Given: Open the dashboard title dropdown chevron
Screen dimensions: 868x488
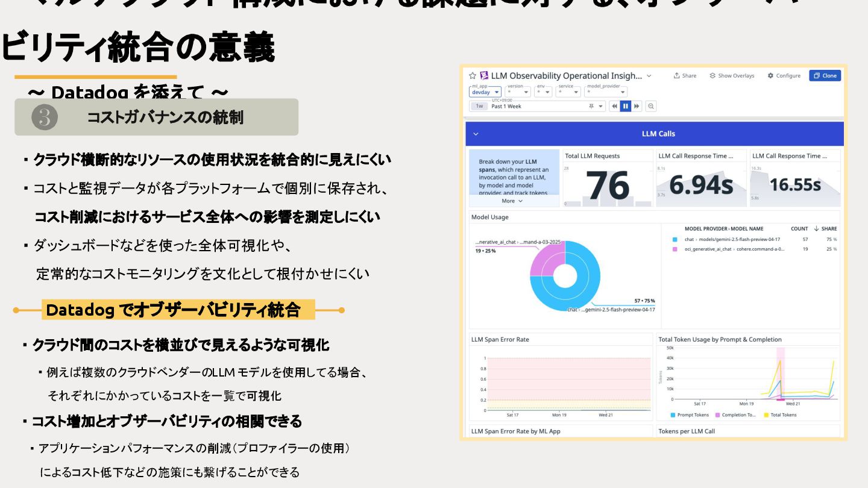Looking at the screenshot, I should 649,76.
